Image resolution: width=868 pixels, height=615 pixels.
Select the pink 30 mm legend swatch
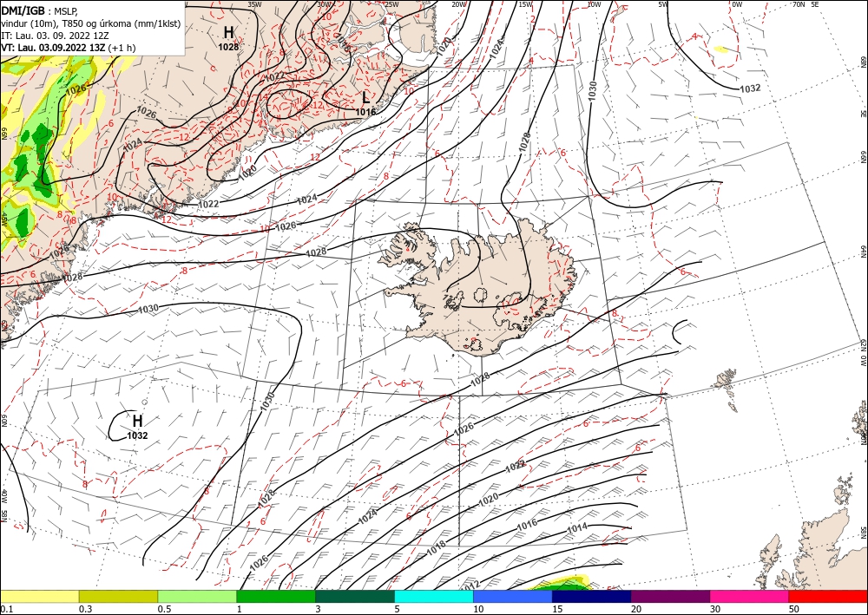pyautogui.click(x=750, y=596)
